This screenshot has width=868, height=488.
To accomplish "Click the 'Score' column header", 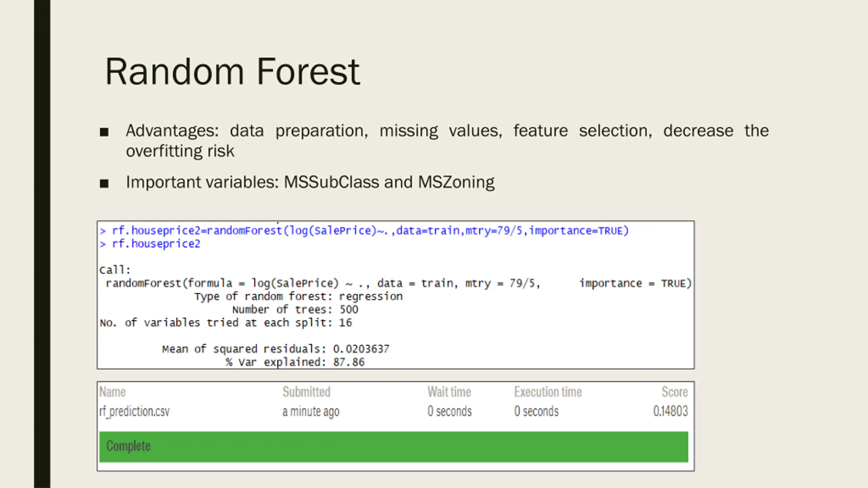I will (675, 392).
